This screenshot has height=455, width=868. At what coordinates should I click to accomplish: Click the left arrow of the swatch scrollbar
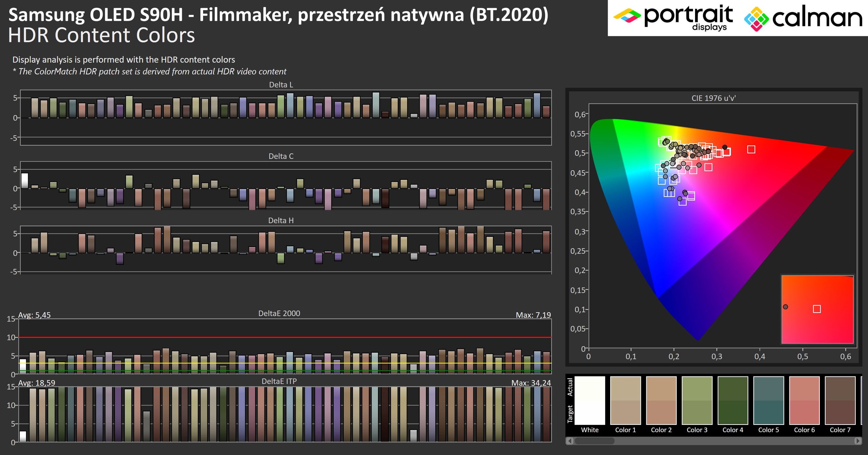coord(570,441)
